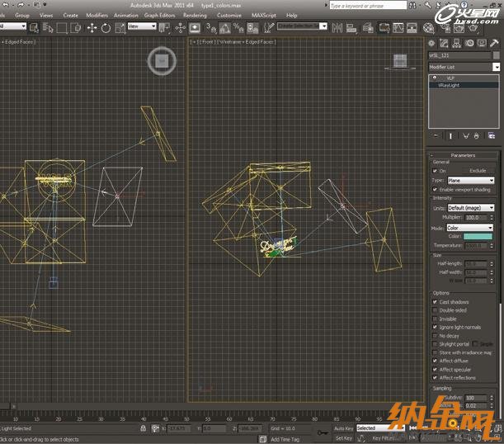The image size is (504, 444).
Task: Toggle Window/Crossing selection mode
Action: 76,28
